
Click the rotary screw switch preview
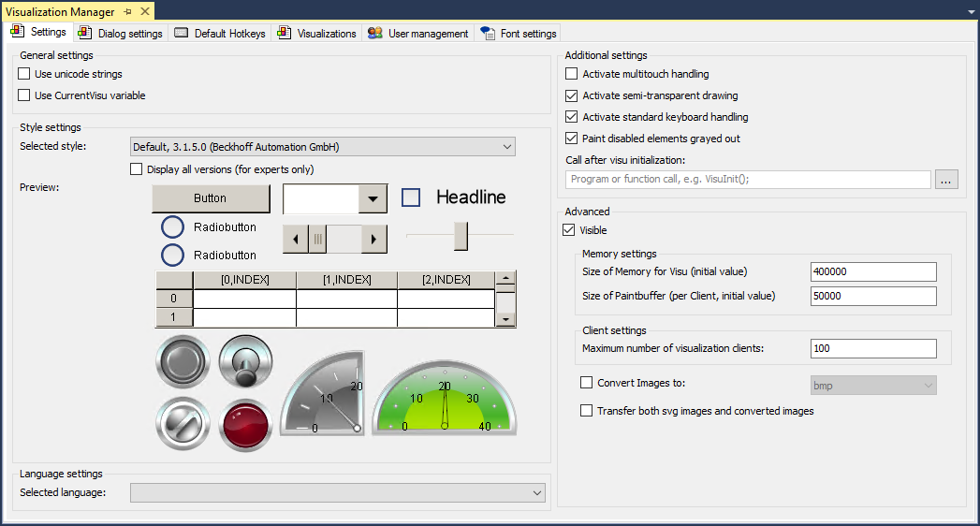pos(183,424)
